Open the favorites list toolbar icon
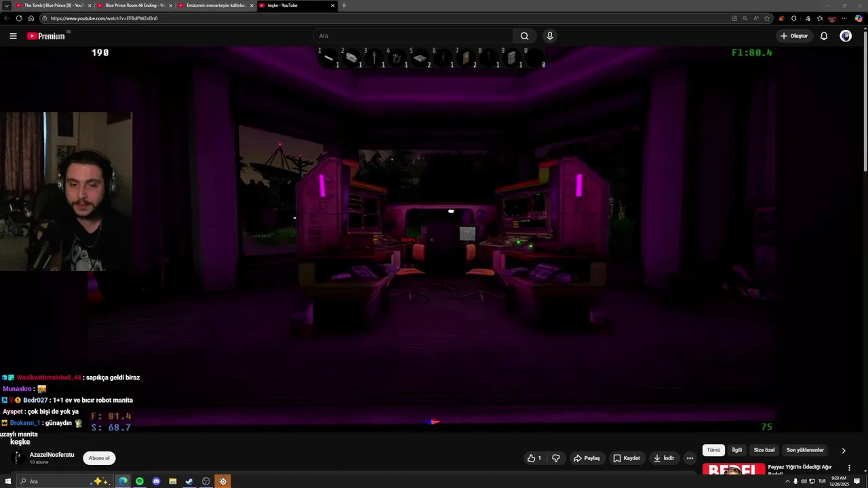The width and height of the screenshot is (868, 488). [820, 18]
